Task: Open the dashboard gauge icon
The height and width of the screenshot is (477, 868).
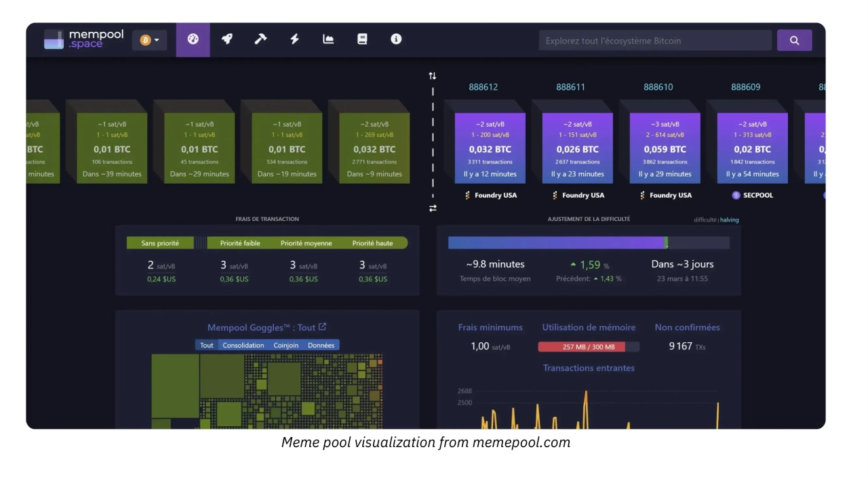Action: click(x=193, y=40)
